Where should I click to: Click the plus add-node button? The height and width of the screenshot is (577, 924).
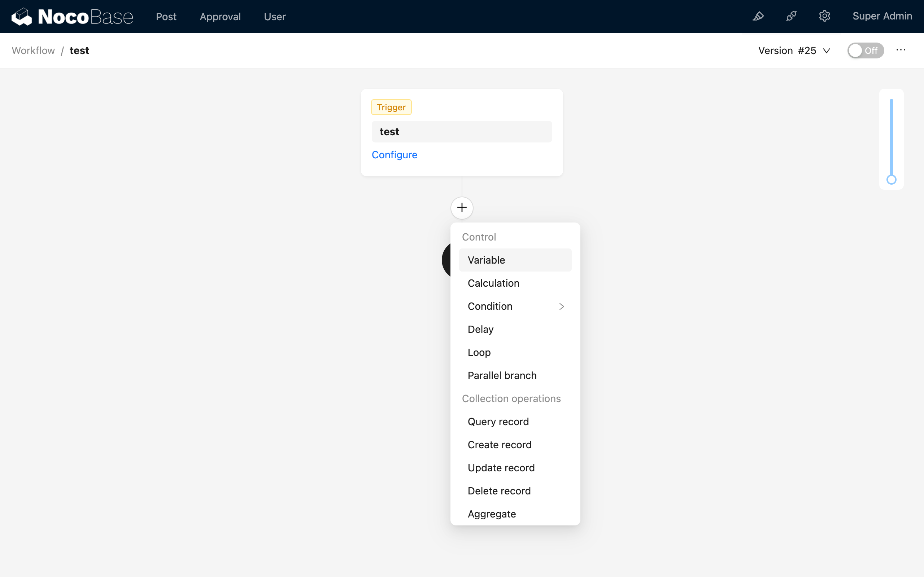462,208
